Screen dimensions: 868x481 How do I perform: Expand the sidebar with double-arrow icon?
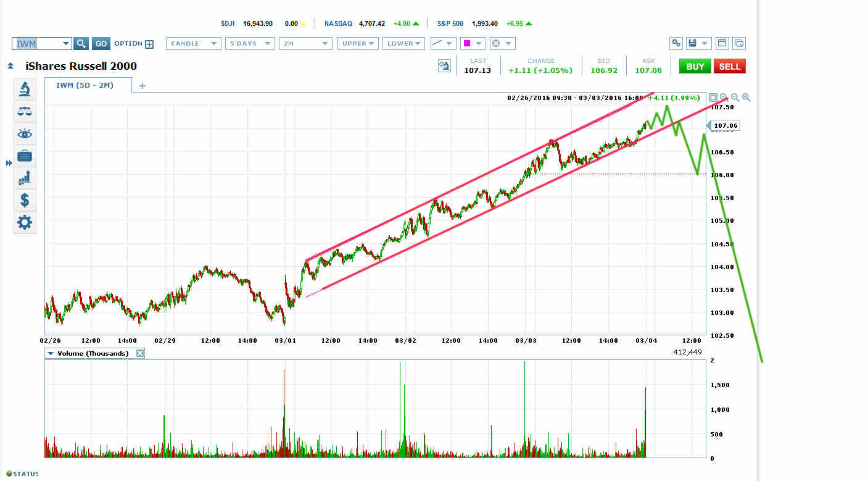pos(9,163)
